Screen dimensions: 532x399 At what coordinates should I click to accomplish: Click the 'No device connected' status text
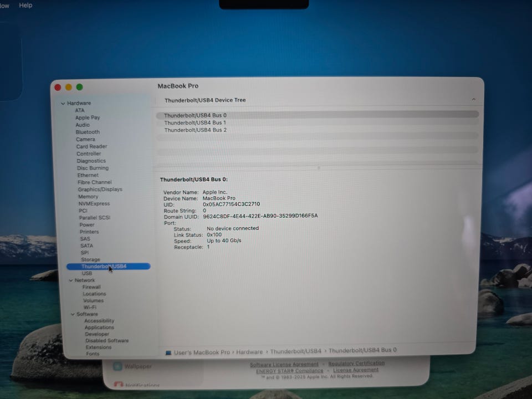(x=233, y=228)
